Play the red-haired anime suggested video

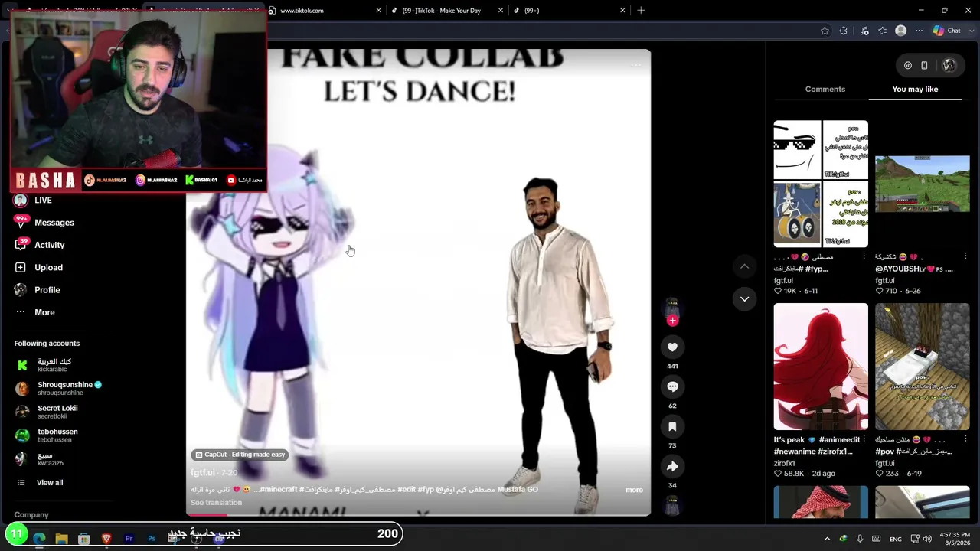[x=821, y=367]
